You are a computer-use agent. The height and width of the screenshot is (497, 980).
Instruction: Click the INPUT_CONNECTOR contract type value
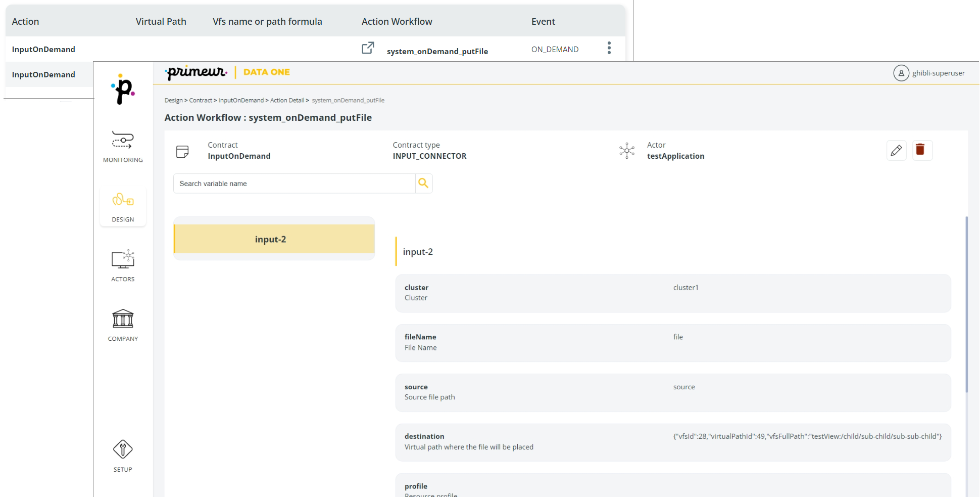429,156
